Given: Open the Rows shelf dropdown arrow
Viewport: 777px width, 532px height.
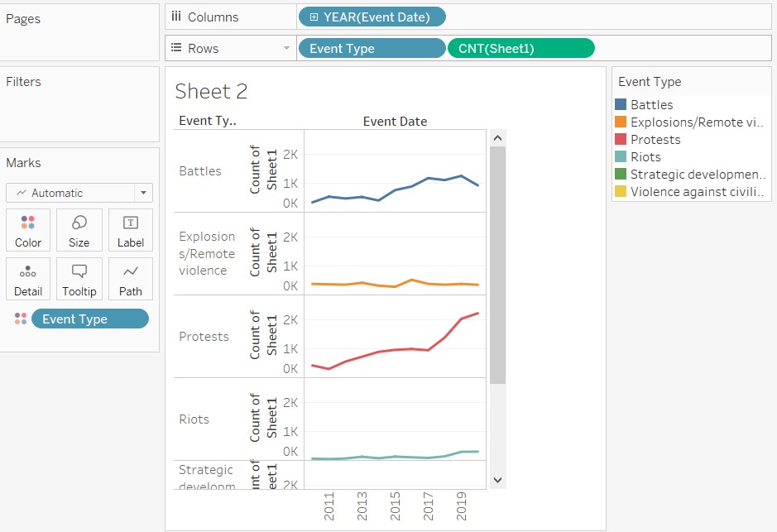Looking at the screenshot, I should (285, 48).
